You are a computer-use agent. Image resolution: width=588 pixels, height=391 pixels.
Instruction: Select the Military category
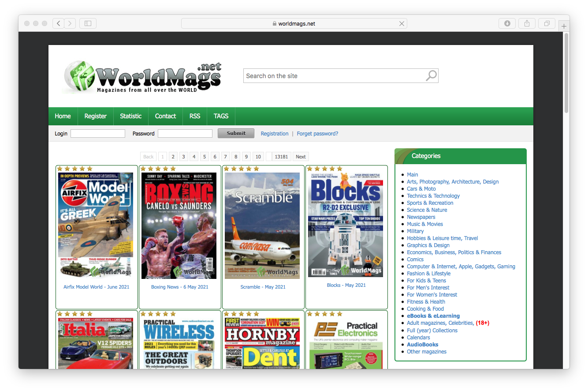point(415,231)
